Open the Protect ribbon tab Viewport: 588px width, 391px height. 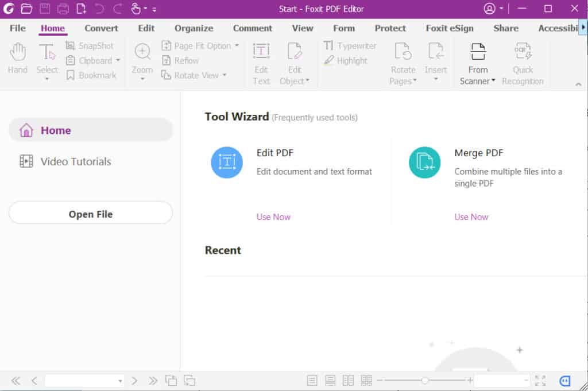390,28
